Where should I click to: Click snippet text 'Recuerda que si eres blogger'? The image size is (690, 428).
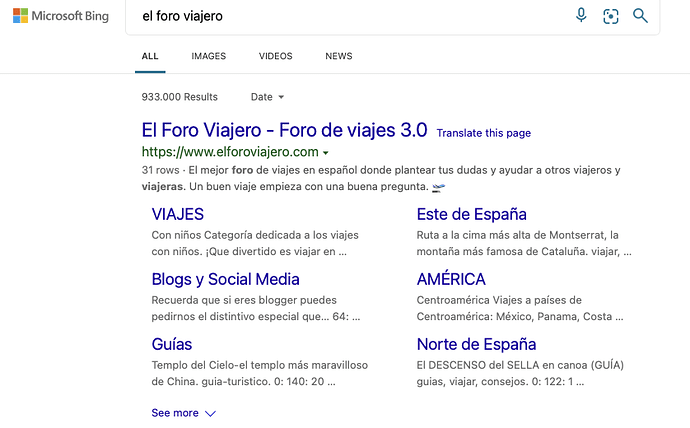click(x=224, y=300)
